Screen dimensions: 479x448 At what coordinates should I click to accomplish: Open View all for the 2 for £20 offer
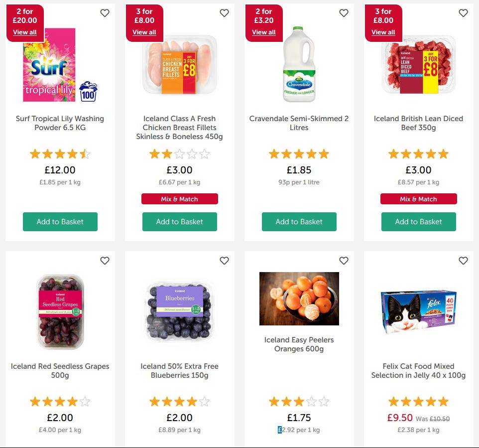25,32
